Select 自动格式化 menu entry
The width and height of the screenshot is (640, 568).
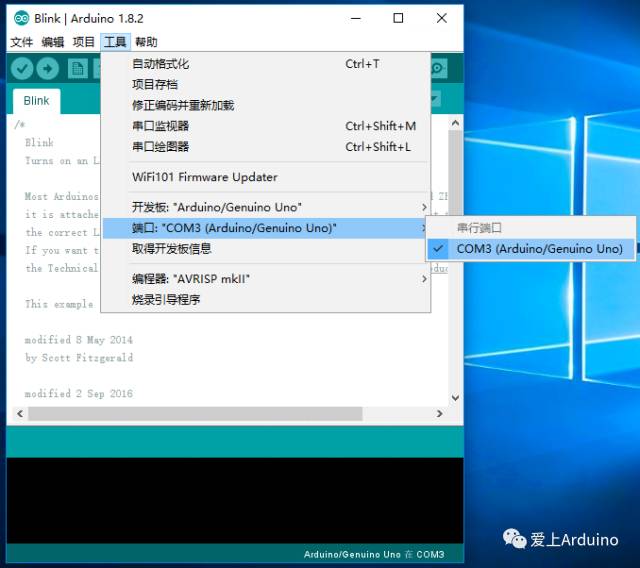(x=266, y=64)
